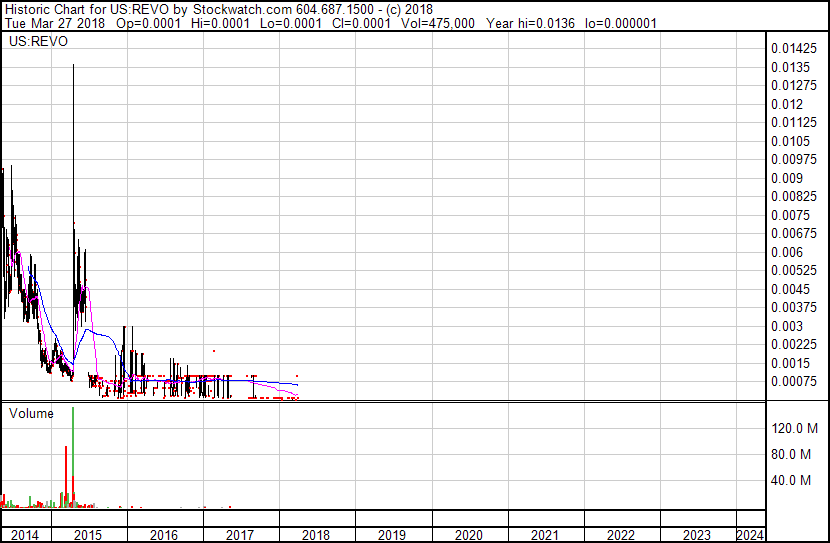This screenshot has width=830, height=543.
Task: Select the 2018 year marker on the axis
Action: [316, 535]
